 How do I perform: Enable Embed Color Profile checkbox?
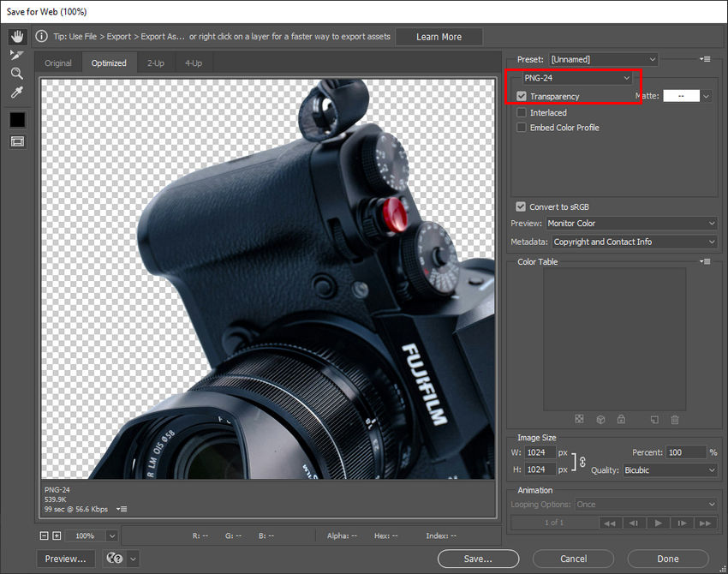[x=522, y=128]
